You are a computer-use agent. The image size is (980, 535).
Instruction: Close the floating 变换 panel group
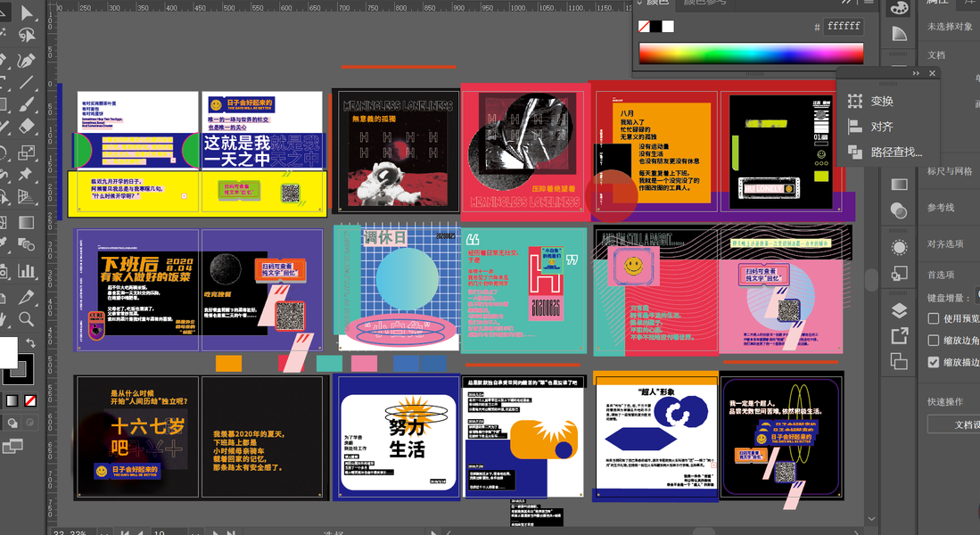point(932,73)
